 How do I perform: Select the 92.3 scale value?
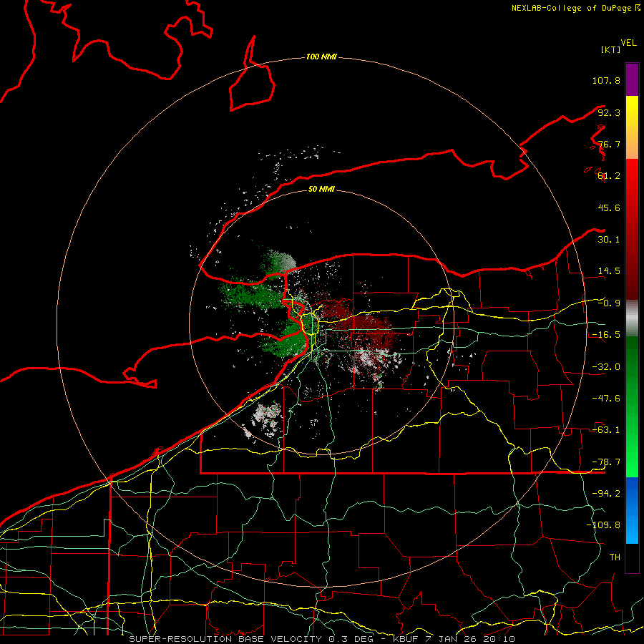[609, 112]
